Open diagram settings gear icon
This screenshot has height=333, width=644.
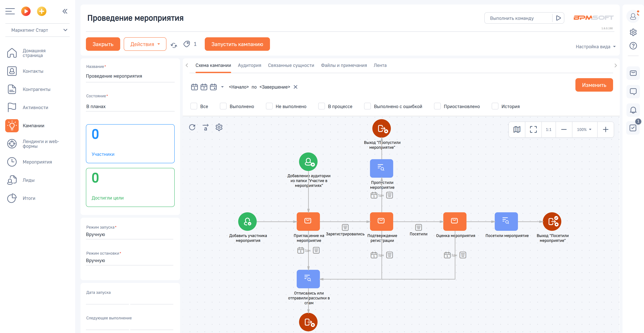[219, 127]
